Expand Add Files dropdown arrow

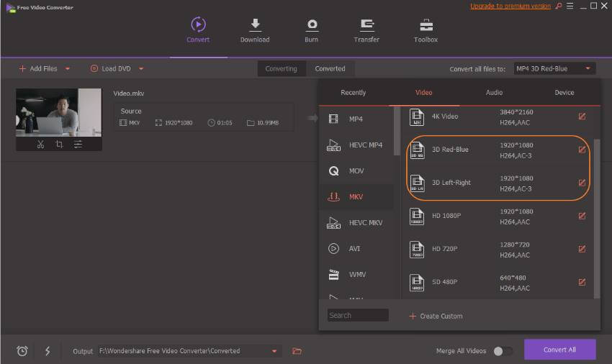68,68
